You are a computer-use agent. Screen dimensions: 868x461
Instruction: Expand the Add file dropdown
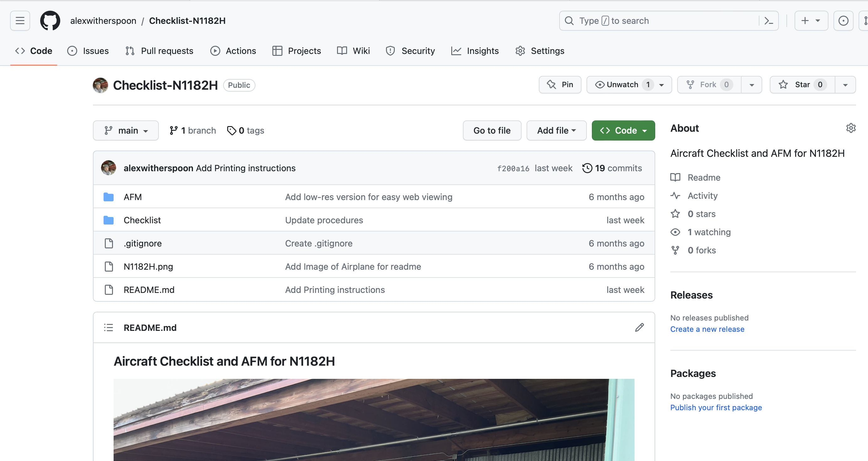556,130
